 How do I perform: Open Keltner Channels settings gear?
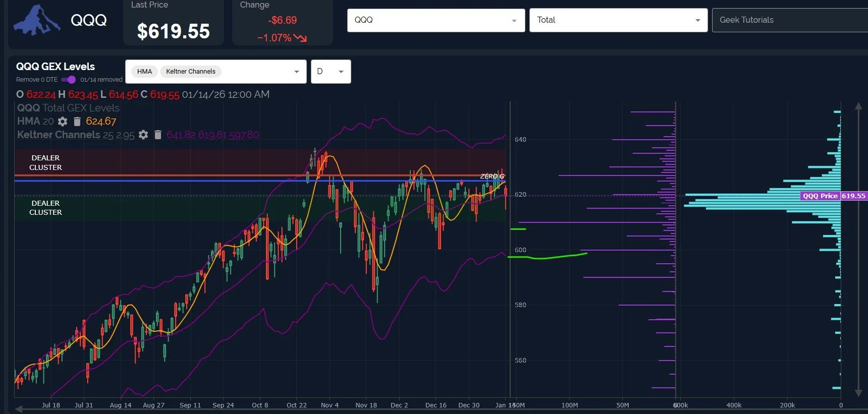(x=143, y=135)
